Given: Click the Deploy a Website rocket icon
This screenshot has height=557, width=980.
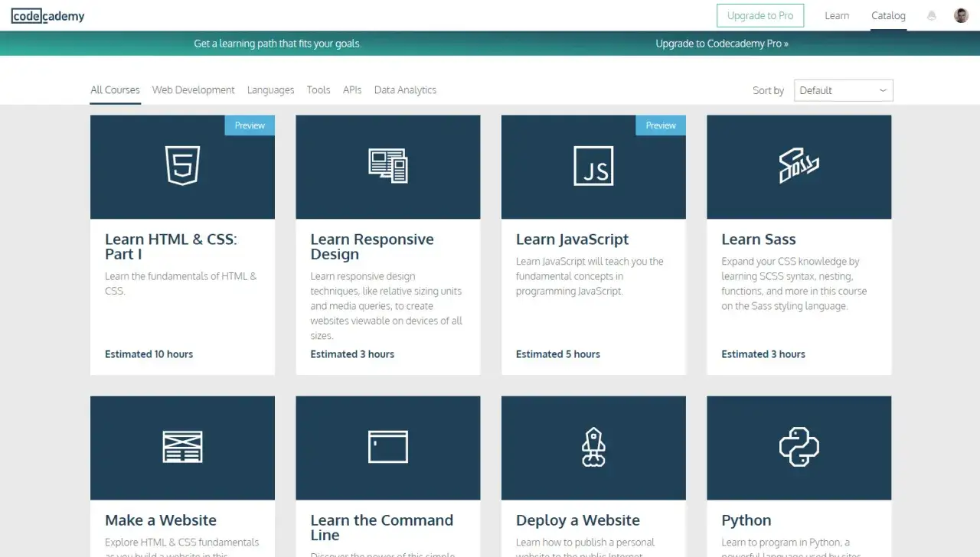Looking at the screenshot, I should tap(593, 447).
